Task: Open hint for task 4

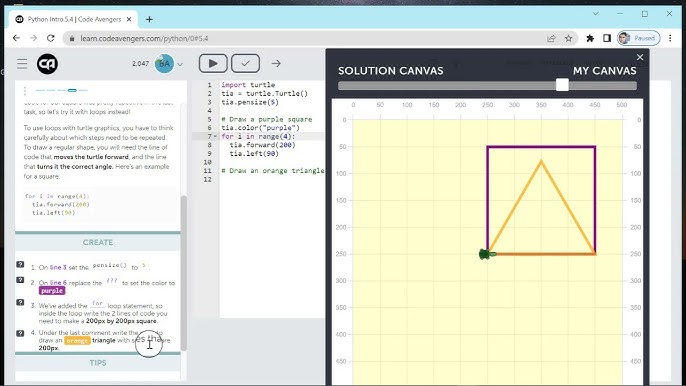Action: [x=20, y=333]
